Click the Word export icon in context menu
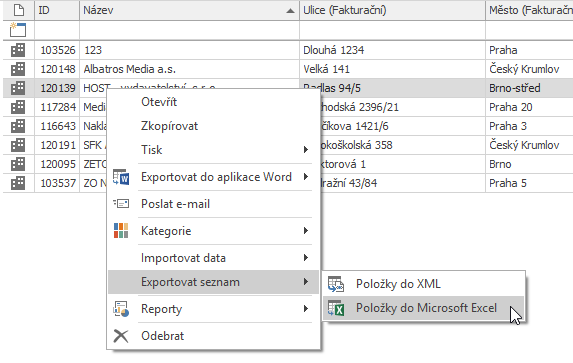The width and height of the screenshot is (573, 363). click(x=121, y=177)
